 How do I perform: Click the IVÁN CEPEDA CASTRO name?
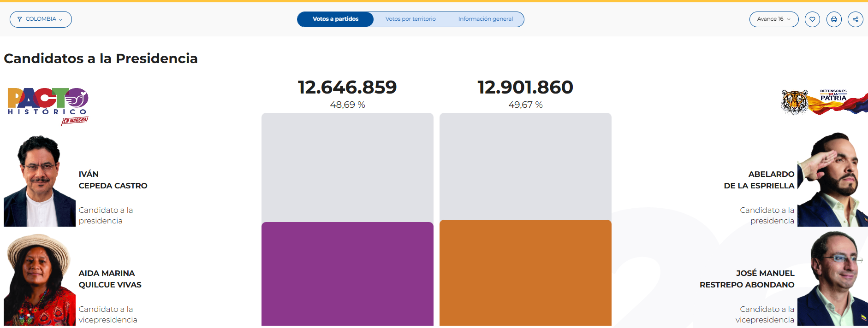click(x=113, y=180)
